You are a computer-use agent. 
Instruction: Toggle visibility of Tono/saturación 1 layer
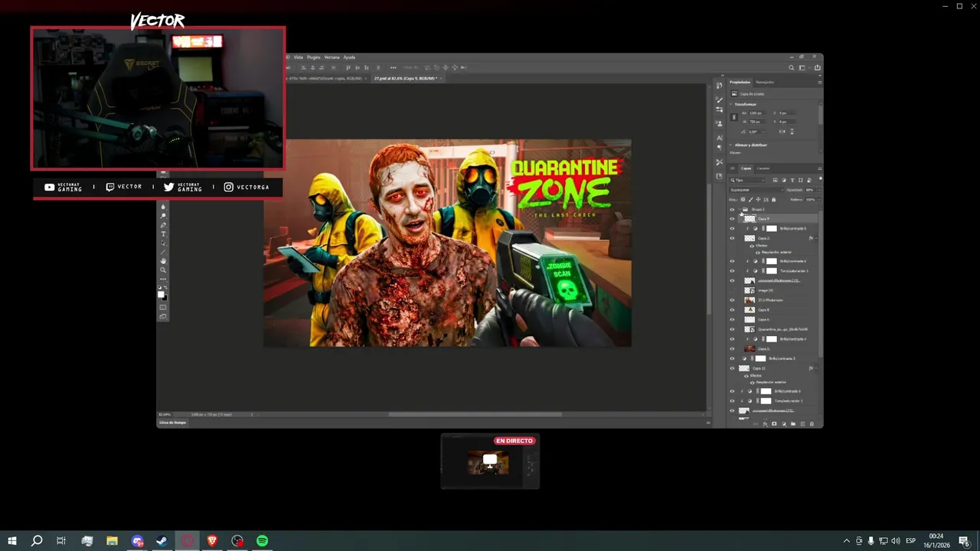(732, 271)
